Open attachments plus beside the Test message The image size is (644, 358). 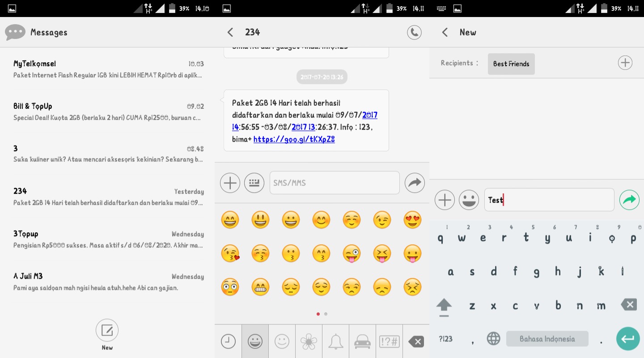tap(445, 200)
